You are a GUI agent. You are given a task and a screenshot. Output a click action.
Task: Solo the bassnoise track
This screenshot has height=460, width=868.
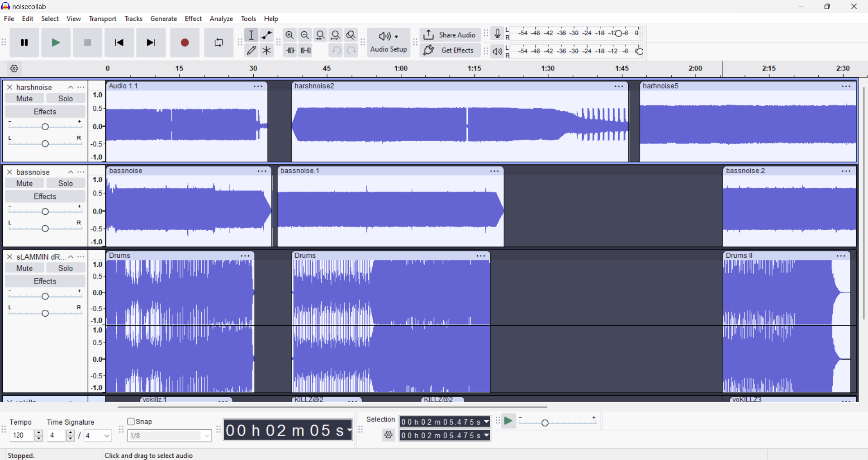click(66, 183)
